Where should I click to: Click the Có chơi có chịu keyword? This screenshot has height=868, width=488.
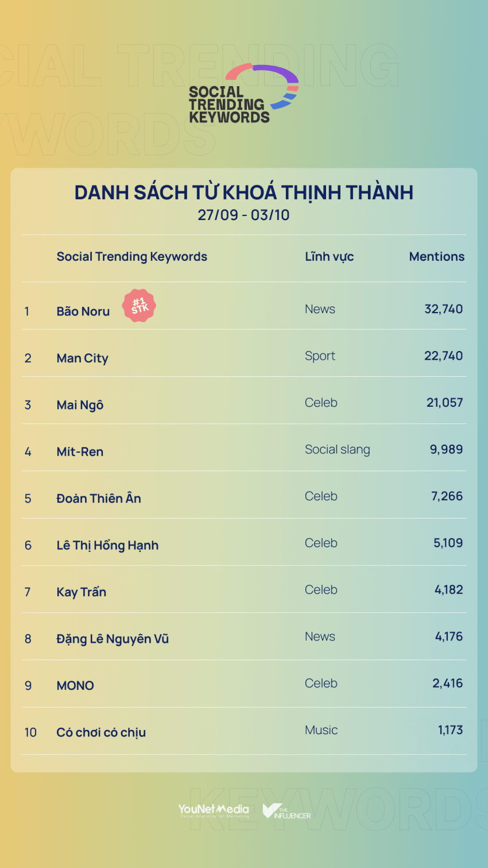(101, 733)
